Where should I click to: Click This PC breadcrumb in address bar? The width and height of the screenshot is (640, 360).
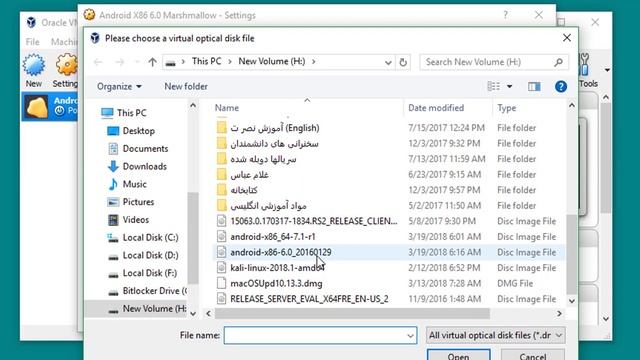pos(207,62)
